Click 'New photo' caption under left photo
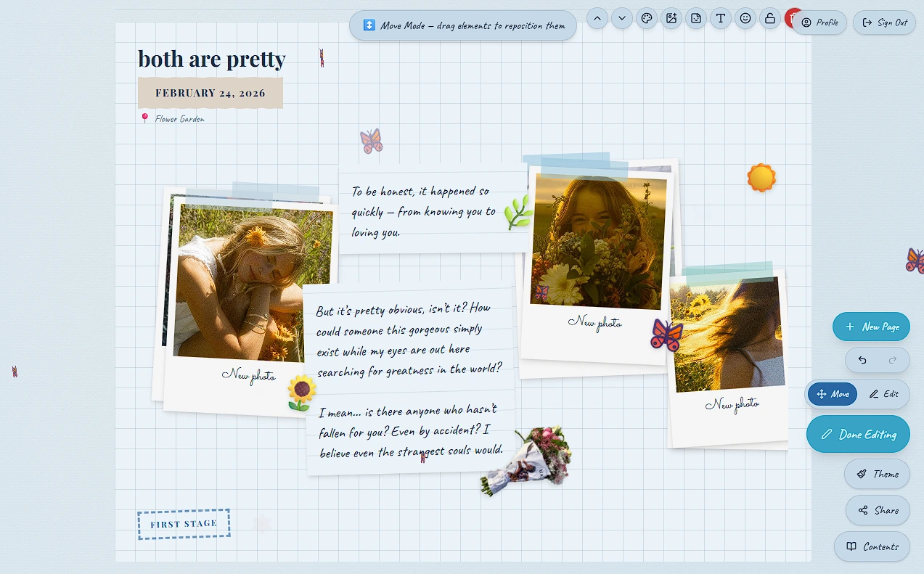 [x=249, y=375]
